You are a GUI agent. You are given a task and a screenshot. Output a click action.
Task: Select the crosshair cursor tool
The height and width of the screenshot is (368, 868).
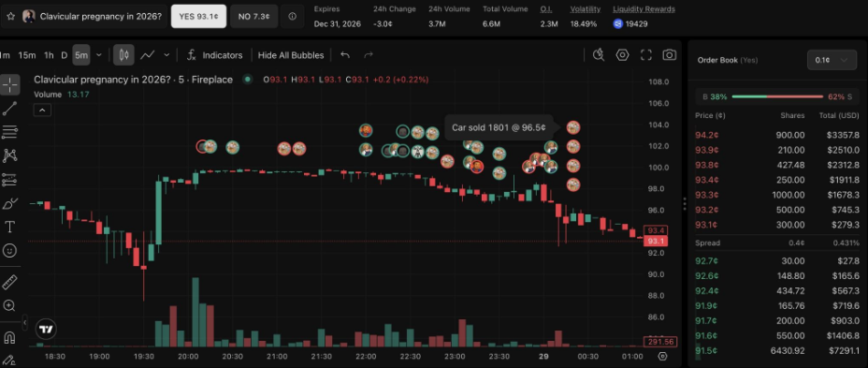tap(10, 85)
